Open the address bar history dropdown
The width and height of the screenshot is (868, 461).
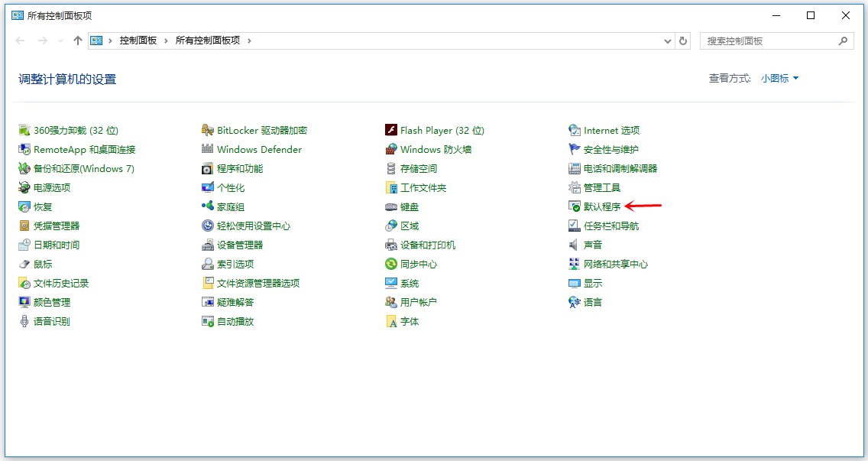click(667, 41)
